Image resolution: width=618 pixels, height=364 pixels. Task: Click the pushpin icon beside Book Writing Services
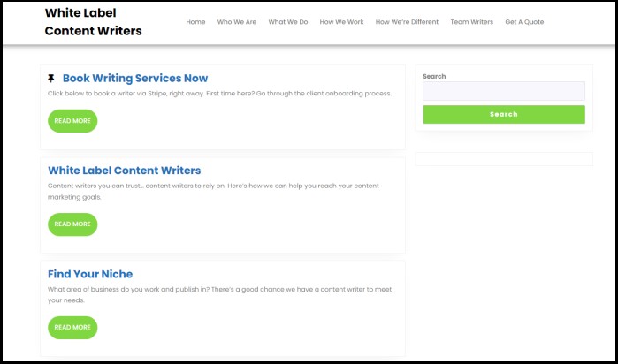click(x=51, y=78)
